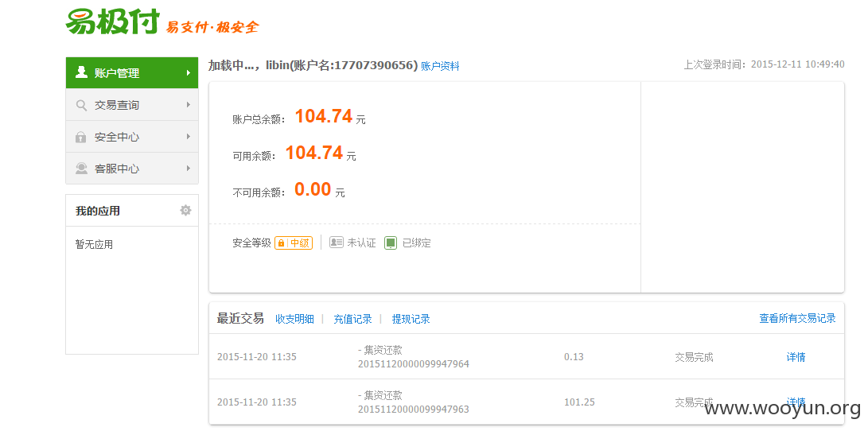Switch to 提现记录 tab
The image size is (868, 431).
coord(411,319)
